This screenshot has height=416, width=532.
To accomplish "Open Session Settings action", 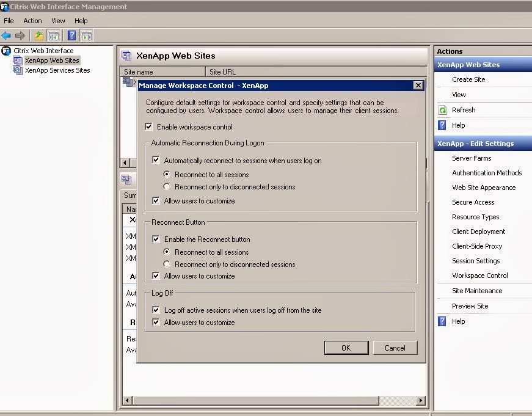I will point(476,261).
